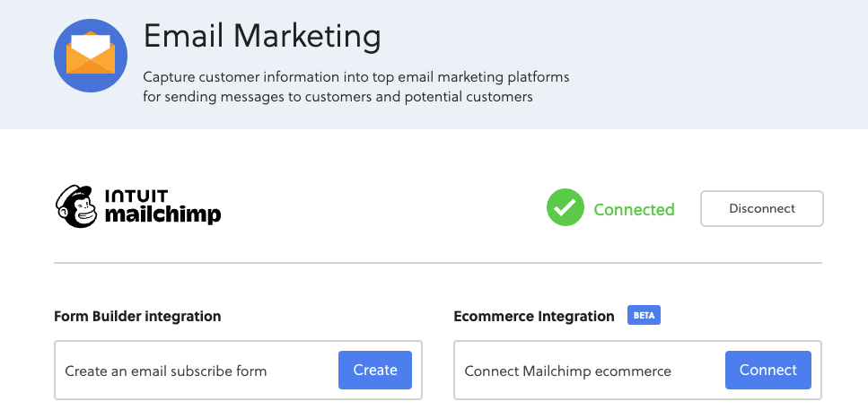This screenshot has height=419, width=868.
Task: Click the 'for sending messages to customers' line
Action: coord(338,97)
